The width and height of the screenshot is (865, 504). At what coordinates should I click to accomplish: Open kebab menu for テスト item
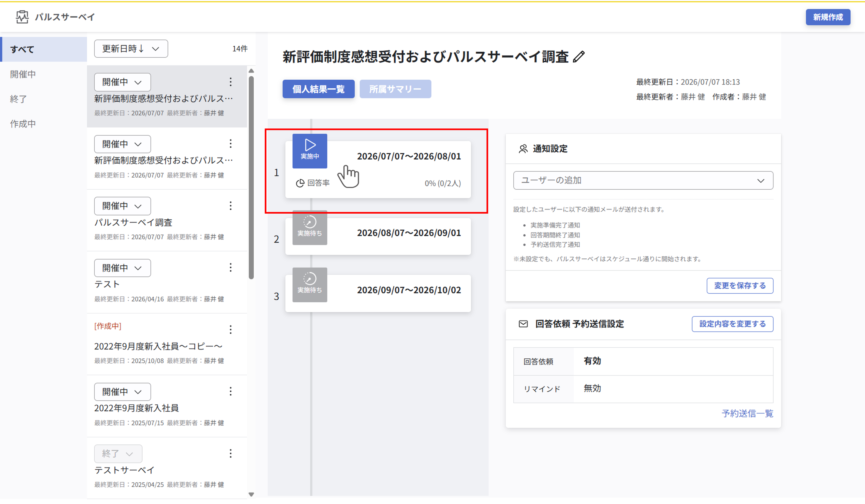pyautogui.click(x=231, y=267)
